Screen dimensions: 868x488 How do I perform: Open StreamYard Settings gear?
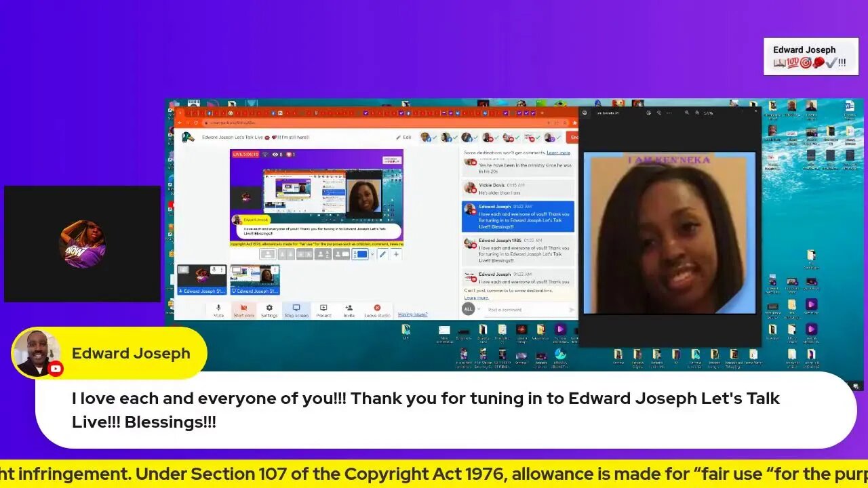[x=269, y=310]
